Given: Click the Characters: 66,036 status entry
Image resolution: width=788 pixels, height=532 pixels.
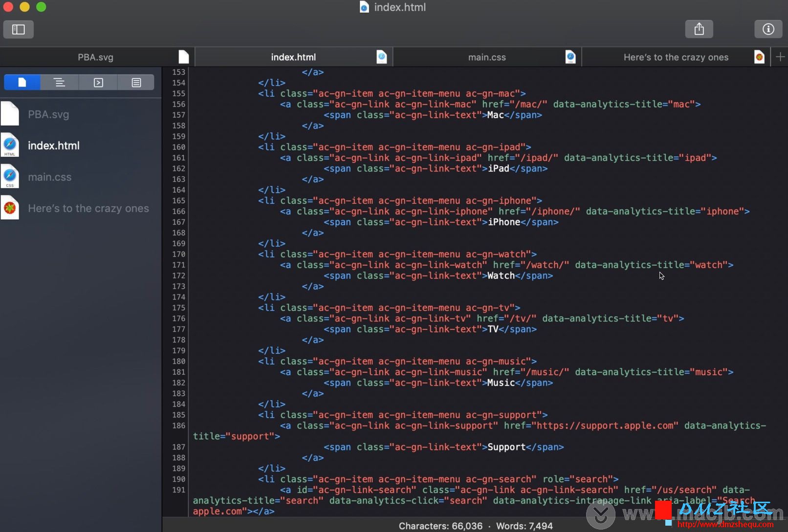Looking at the screenshot, I should tap(440, 526).
